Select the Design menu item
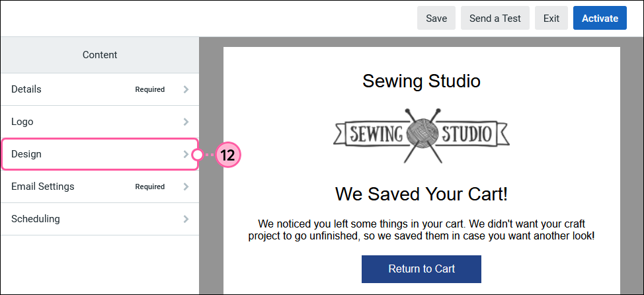 tap(99, 154)
